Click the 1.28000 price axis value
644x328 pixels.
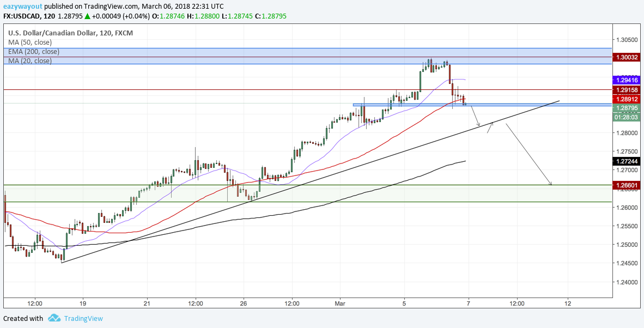[x=625, y=133]
